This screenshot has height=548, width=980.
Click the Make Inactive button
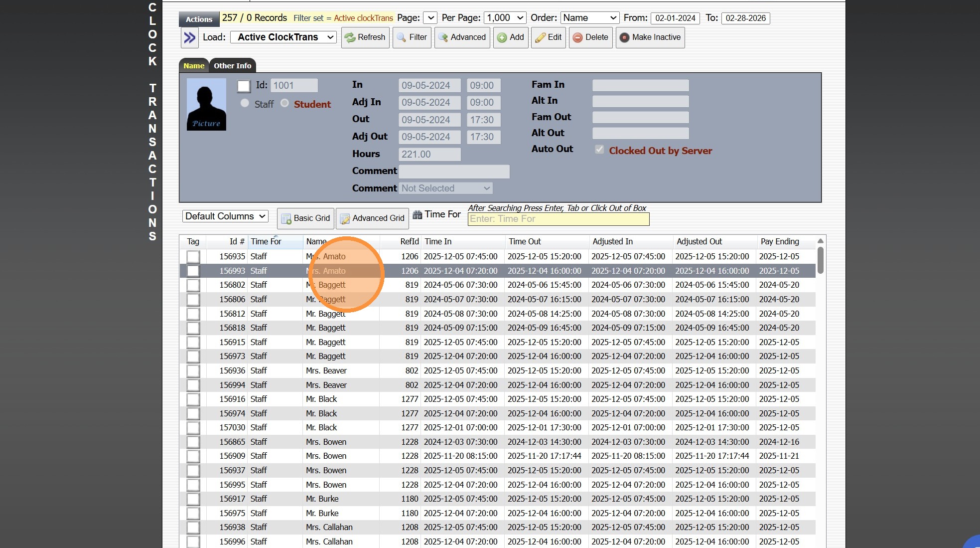[650, 37]
